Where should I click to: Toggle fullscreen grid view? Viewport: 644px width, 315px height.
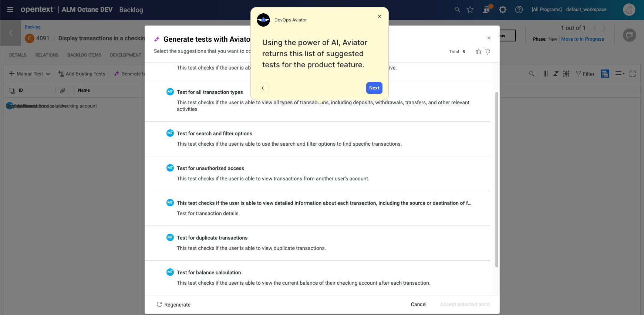tap(633, 74)
